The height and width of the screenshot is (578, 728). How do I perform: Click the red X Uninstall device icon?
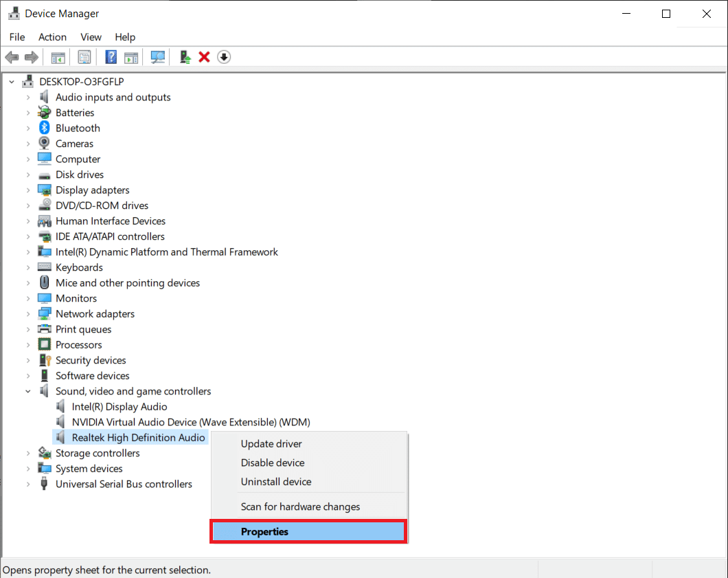coord(204,57)
